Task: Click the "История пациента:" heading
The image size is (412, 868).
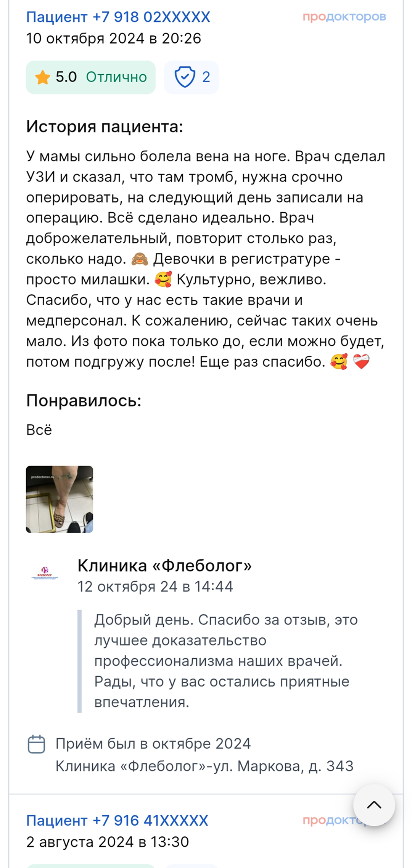Action: click(105, 127)
